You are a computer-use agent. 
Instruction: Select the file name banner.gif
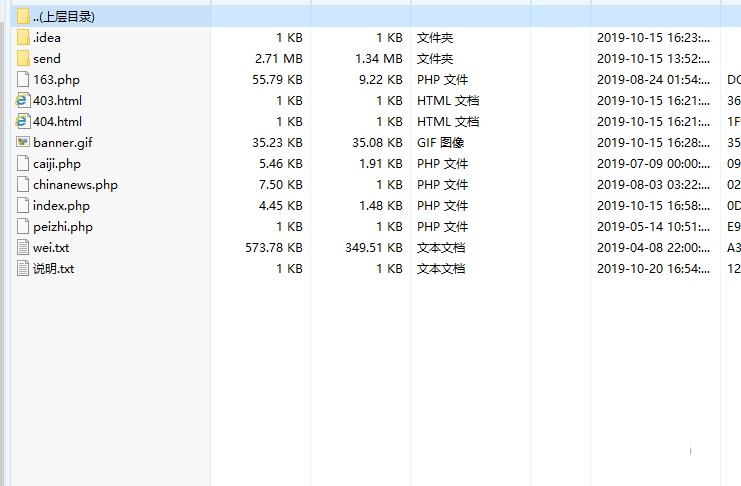62,143
